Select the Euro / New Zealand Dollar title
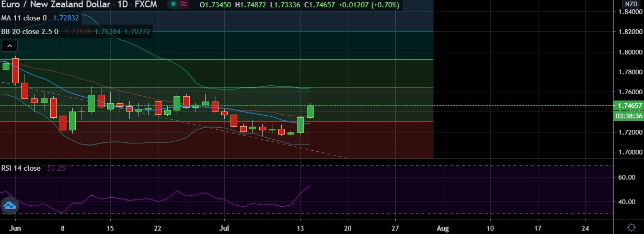644x234 pixels. (57, 5)
